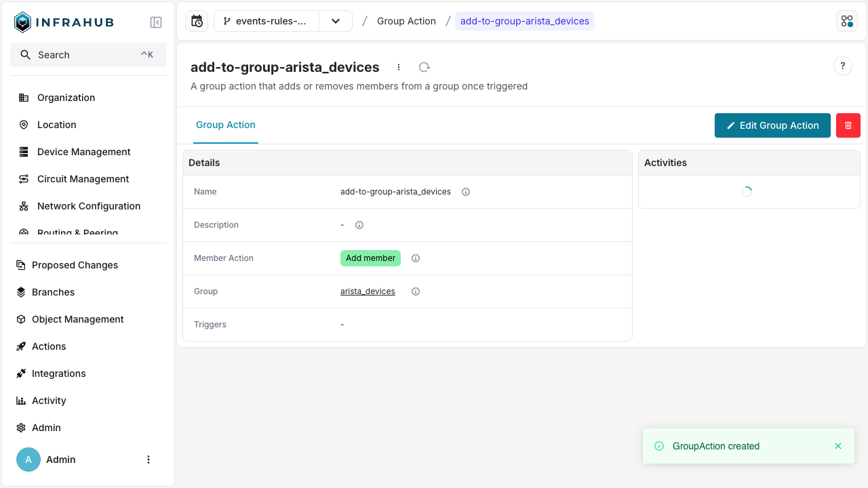Select Circuit Management in the sidebar
This screenshot has height=488, width=868.
(83, 178)
